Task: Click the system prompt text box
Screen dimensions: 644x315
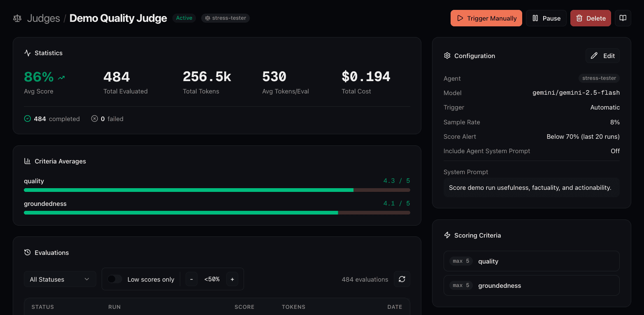Action: pos(532,187)
